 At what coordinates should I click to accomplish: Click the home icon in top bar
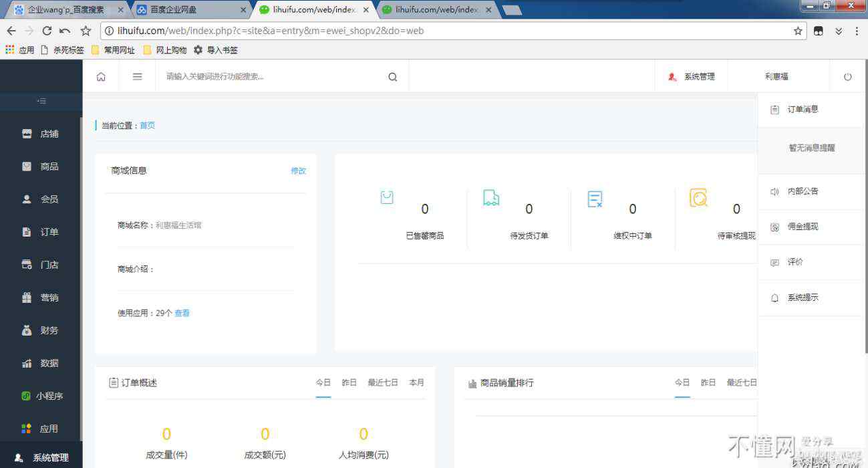[x=101, y=77]
